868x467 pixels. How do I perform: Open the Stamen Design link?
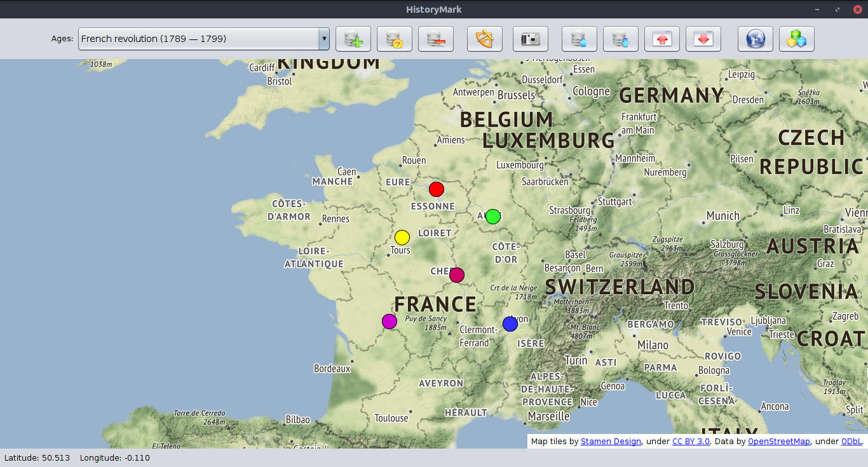pyautogui.click(x=611, y=441)
